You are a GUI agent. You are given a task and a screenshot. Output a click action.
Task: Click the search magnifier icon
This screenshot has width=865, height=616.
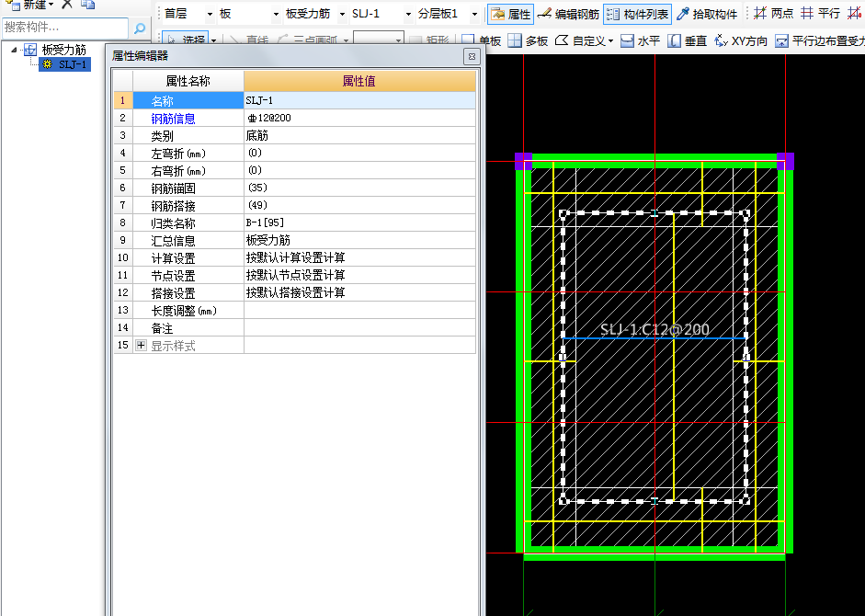pos(140,28)
